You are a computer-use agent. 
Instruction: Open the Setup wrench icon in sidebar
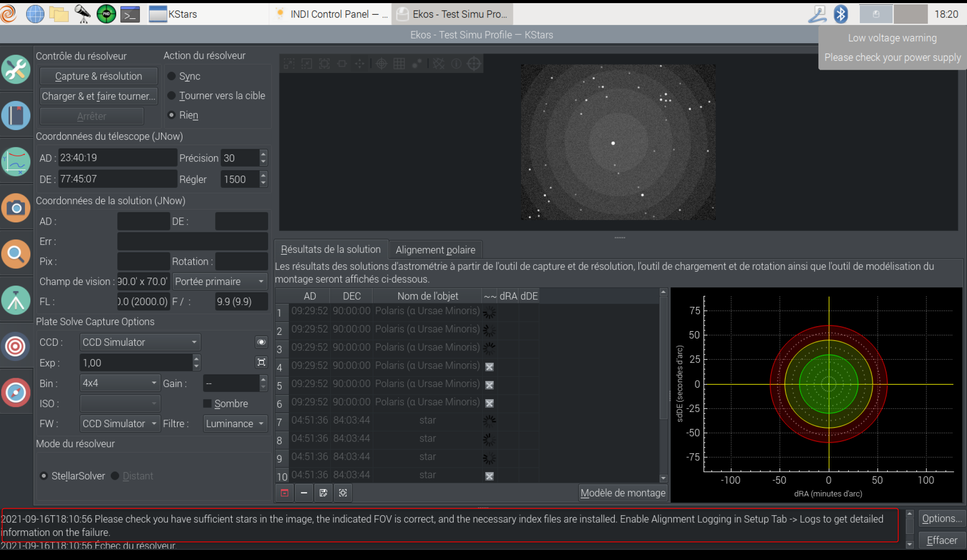pos(16,69)
